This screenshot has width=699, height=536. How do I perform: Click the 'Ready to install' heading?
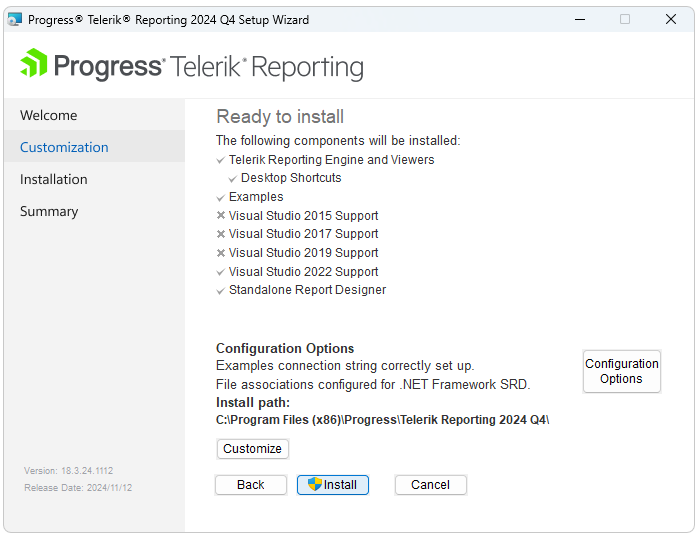coord(280,116)
